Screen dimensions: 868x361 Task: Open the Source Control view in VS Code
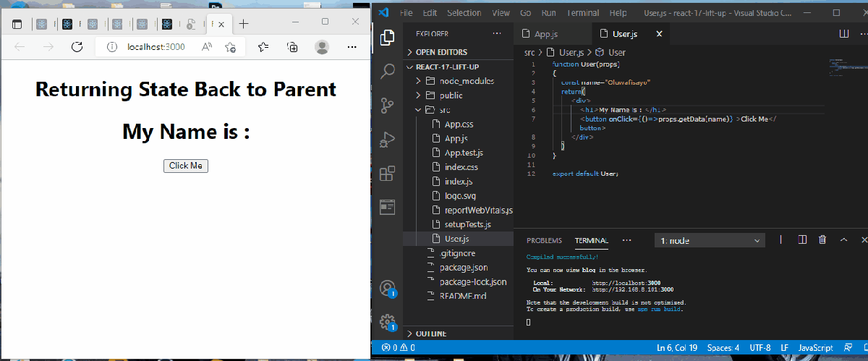point(388,104)
